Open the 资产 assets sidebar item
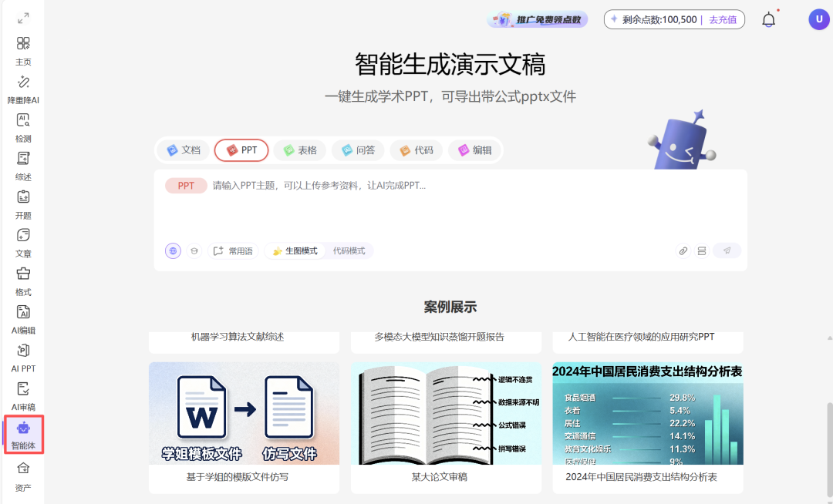833x504 pixels. (23, 476)
